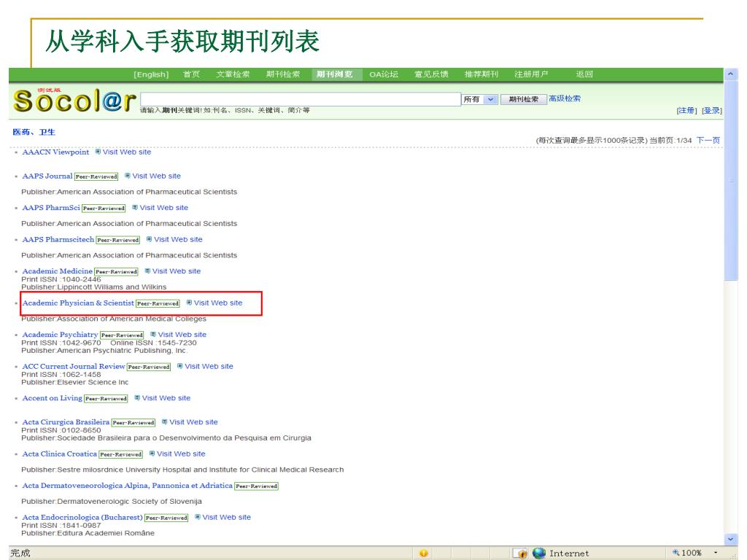Click web site icon beside Academic Medicine
Screen dimensions: 747x560
pos(147,271)
